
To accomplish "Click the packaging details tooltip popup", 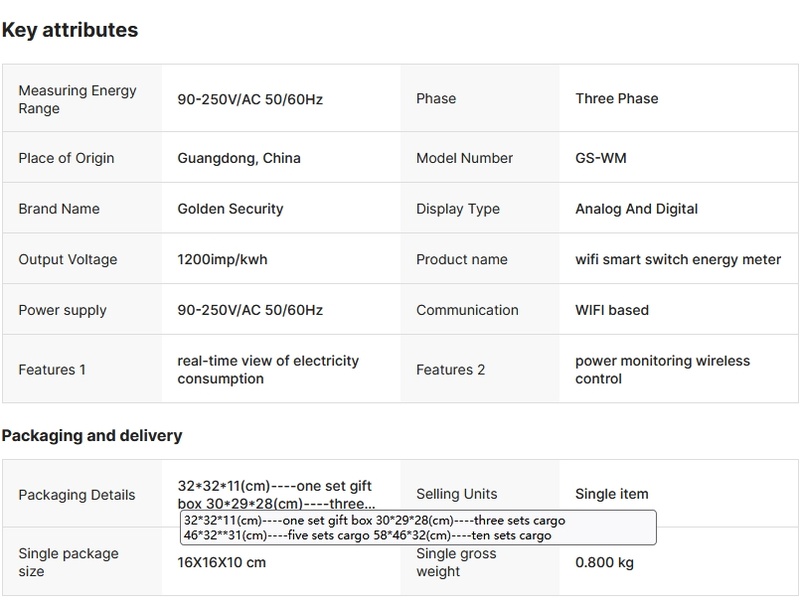I will tap(418, 528).
